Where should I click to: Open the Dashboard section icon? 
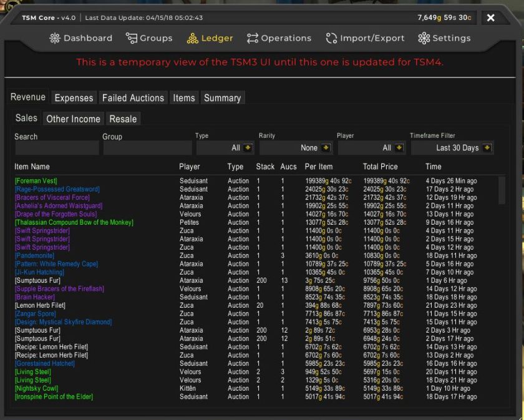pyautogui.click(x=55, y=38)
